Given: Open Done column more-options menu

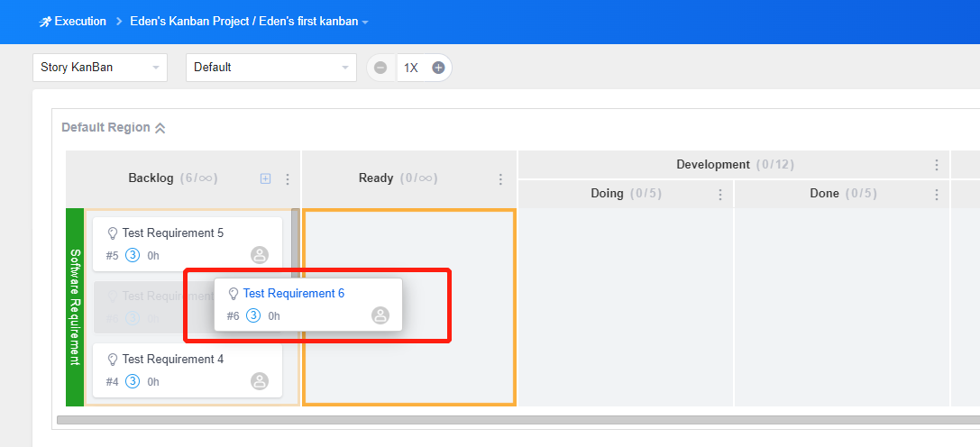Looking at the screenshot, I should tap(937, 194).
